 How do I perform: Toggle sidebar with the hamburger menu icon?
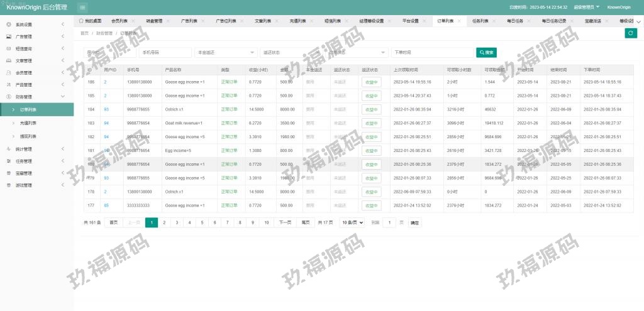[83, 7]
